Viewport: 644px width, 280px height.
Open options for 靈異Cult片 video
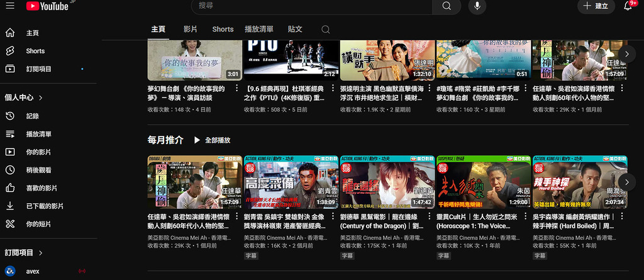tap(526, 216)
